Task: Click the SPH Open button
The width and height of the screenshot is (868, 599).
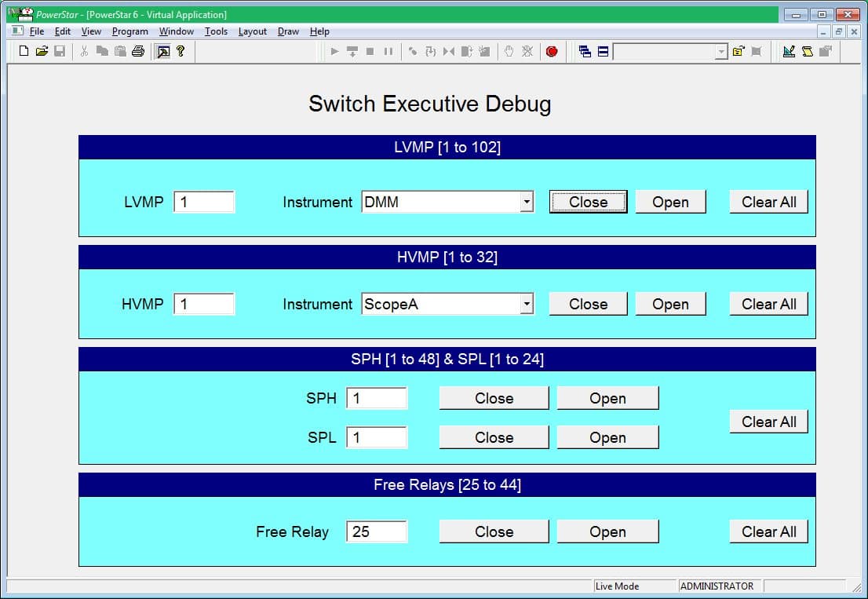Action: coord(607,398)
